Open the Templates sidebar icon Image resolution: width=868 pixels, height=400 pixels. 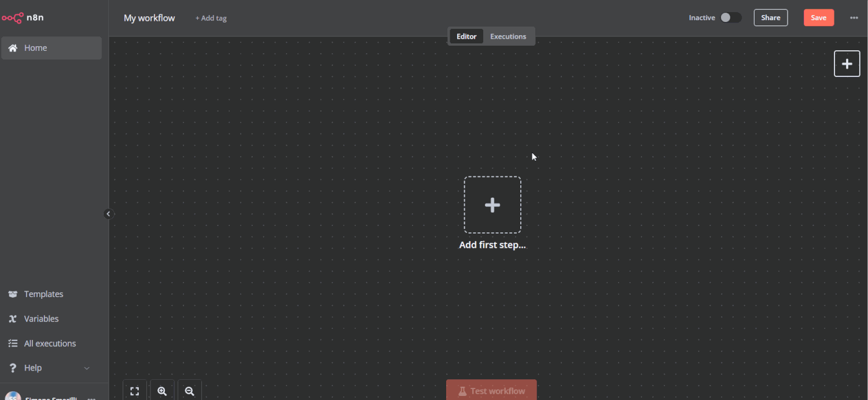(x=13, y=294)
